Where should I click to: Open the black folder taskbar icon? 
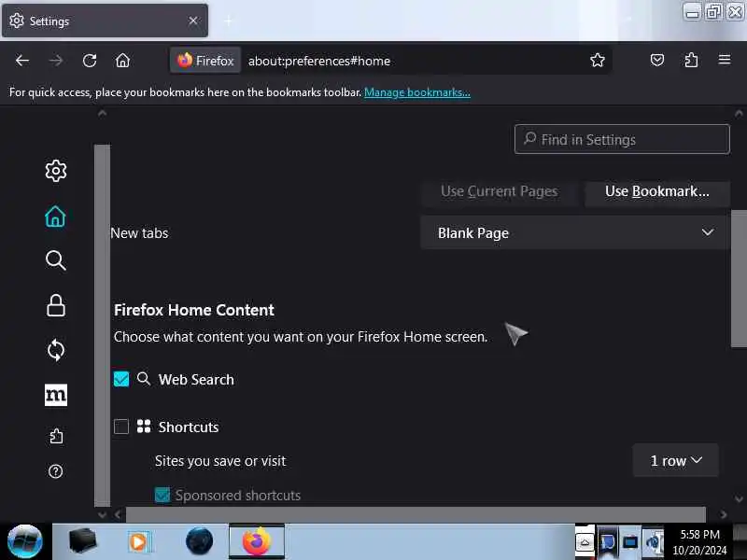click(x=82, y=541)
